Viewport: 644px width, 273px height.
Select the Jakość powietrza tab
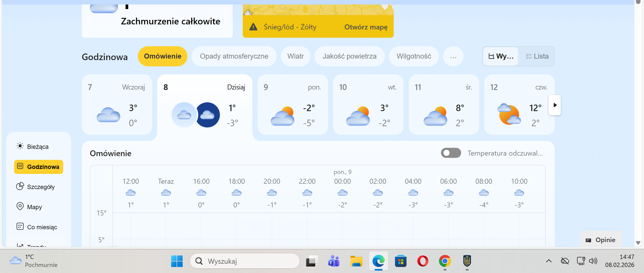pyautogui.click(x=349, y=56)
